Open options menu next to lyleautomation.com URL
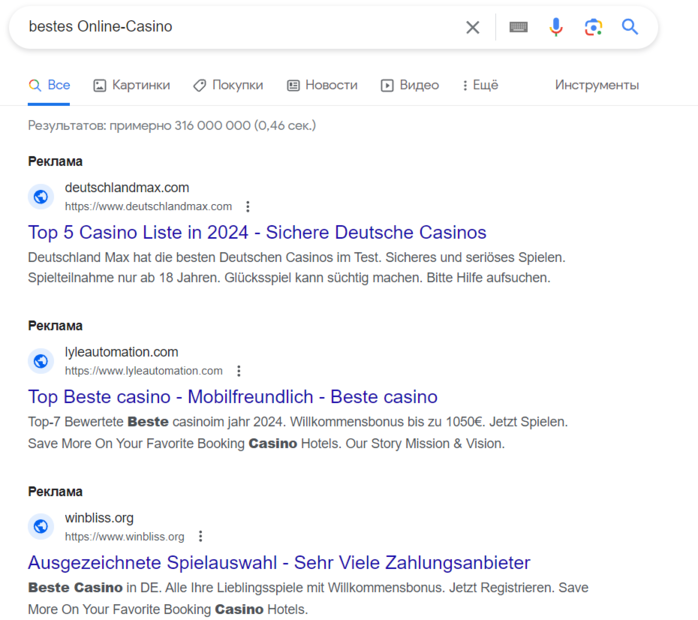 click(x=239, y=371)
